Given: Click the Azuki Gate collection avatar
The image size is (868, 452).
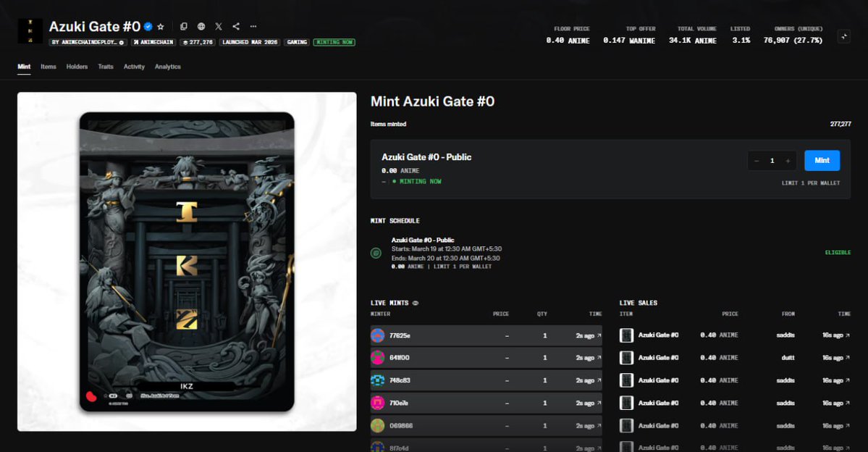Looking at the screenshot, I should 30,30.
